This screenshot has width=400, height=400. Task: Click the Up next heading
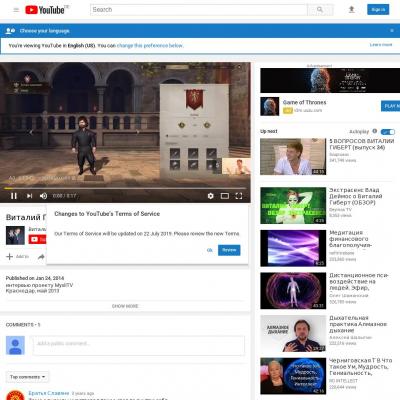(x=269, y=131)
